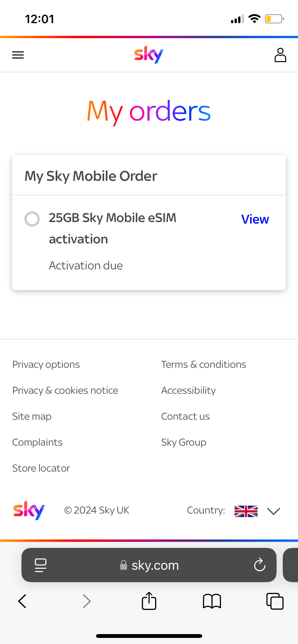298x644 pixels.
Task: Go back to previous page
Action: coord(22,601)
